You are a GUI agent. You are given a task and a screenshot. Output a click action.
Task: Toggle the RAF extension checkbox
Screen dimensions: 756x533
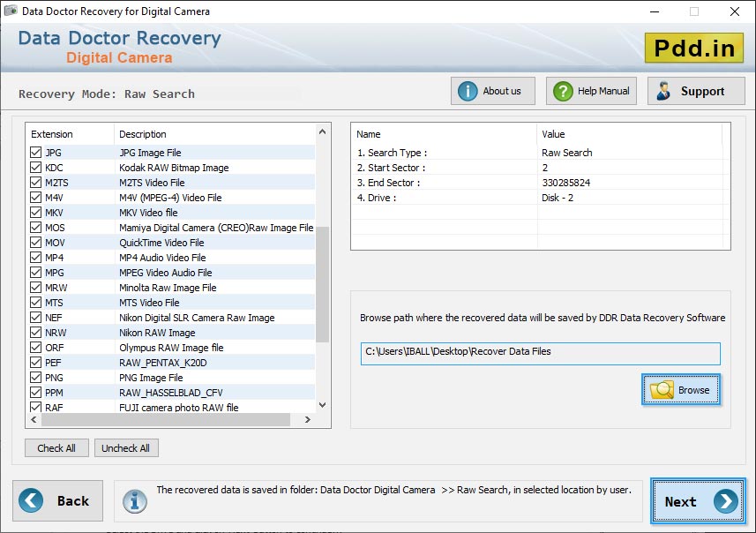(35, 407)
